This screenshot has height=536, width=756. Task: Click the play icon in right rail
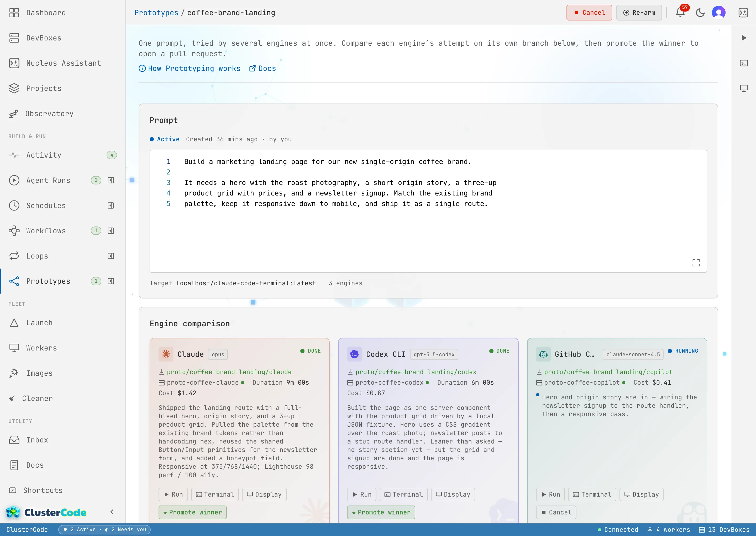744,38
